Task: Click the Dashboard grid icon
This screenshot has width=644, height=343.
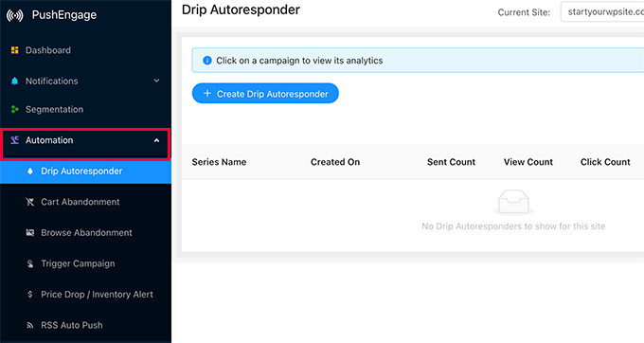Action: click(x=15, y=50)
